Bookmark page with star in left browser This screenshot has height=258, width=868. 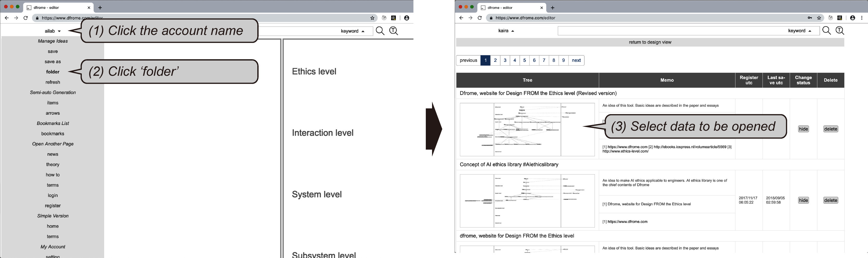point(372,18)
